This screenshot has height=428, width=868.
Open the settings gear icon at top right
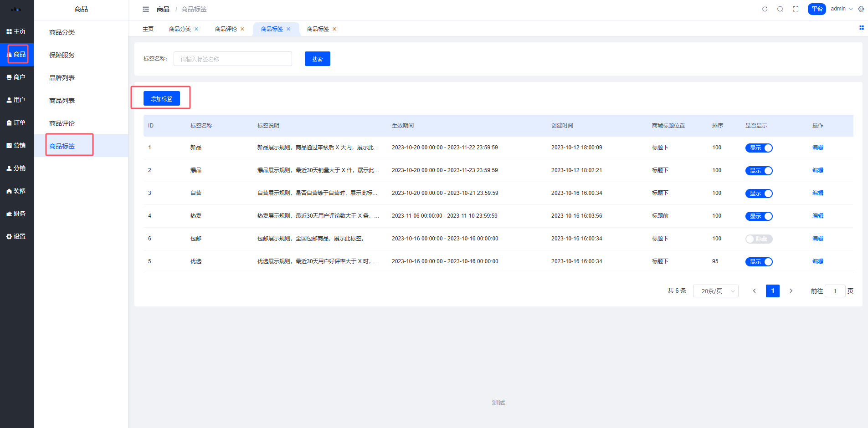861,9
